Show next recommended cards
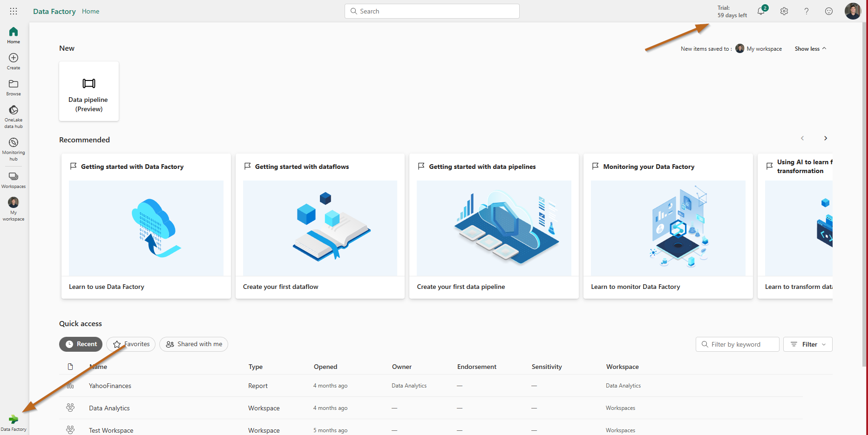This screenshot has width=868, height=435. (826, 138)
